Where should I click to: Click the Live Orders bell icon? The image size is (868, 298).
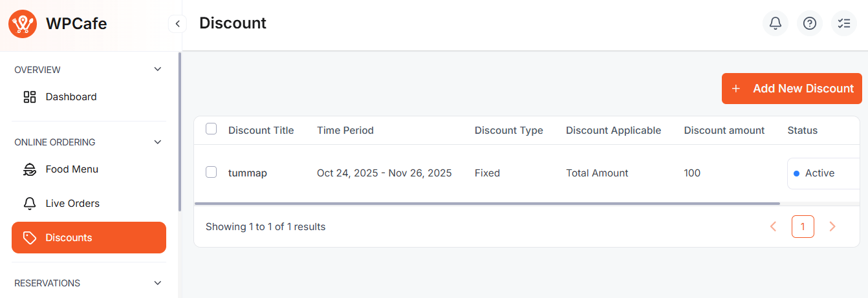point(30,204)
